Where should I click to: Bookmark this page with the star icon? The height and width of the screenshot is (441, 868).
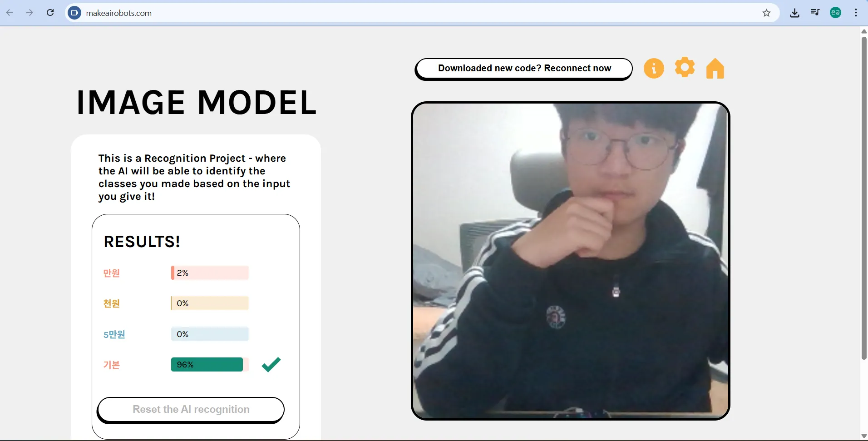click(767, 13)
